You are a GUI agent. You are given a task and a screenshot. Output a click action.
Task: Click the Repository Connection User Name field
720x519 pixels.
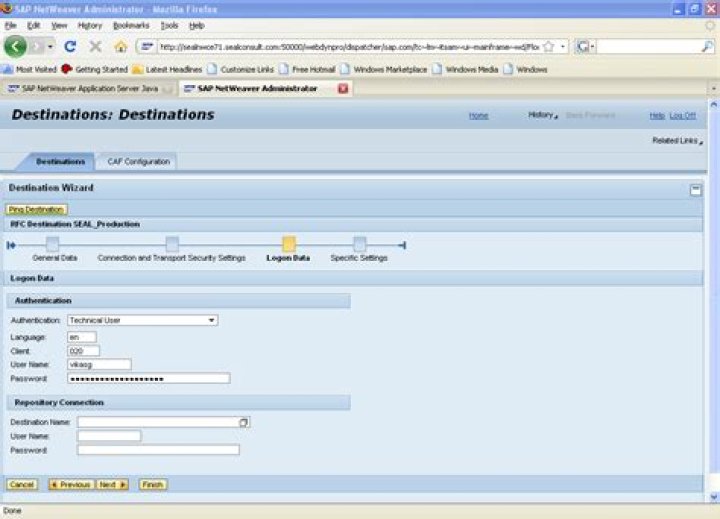[x=109, y=436]
